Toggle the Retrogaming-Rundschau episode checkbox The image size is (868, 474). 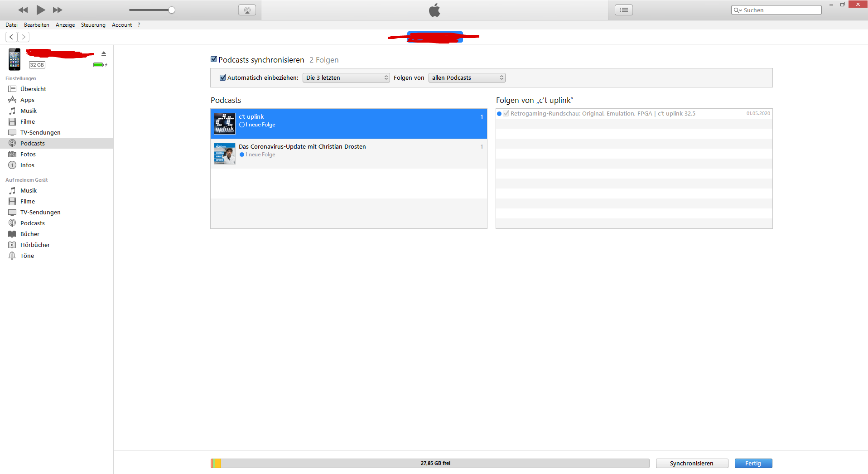(506, 113)
